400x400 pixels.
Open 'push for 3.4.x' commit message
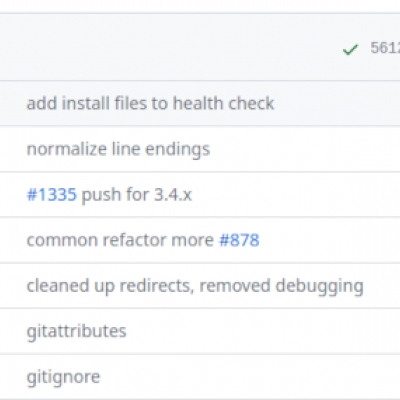[137, 194]
